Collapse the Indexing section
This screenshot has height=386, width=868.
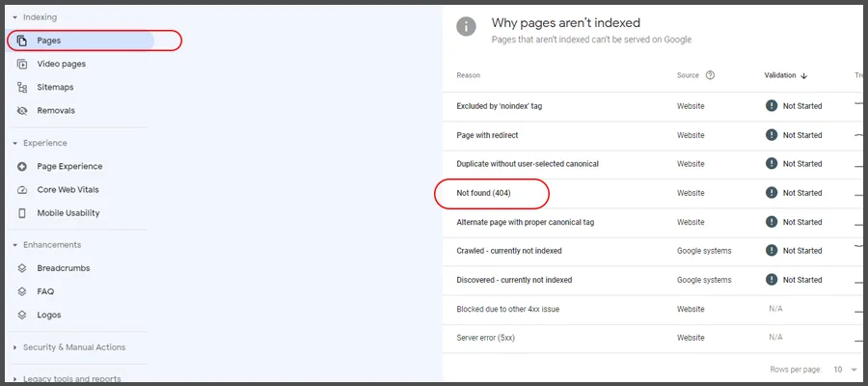14,17
